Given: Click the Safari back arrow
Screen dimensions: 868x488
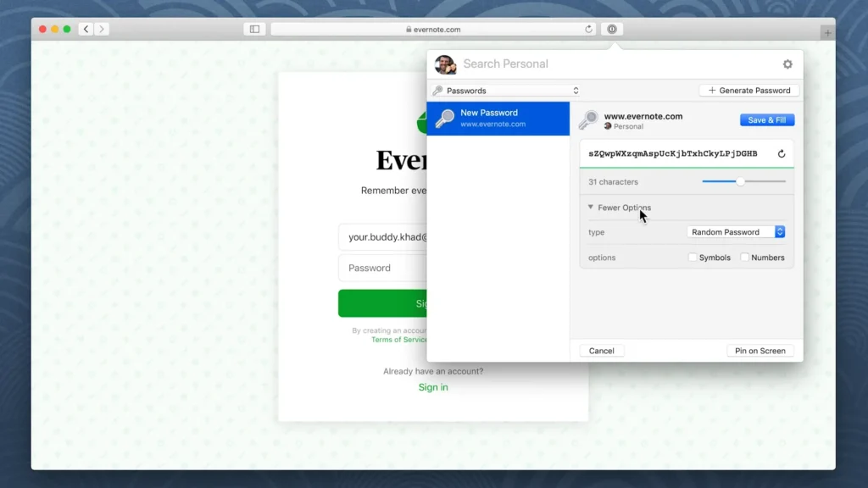Looking at the screenshot, I should pyautogui.click(x=86, y=30).
